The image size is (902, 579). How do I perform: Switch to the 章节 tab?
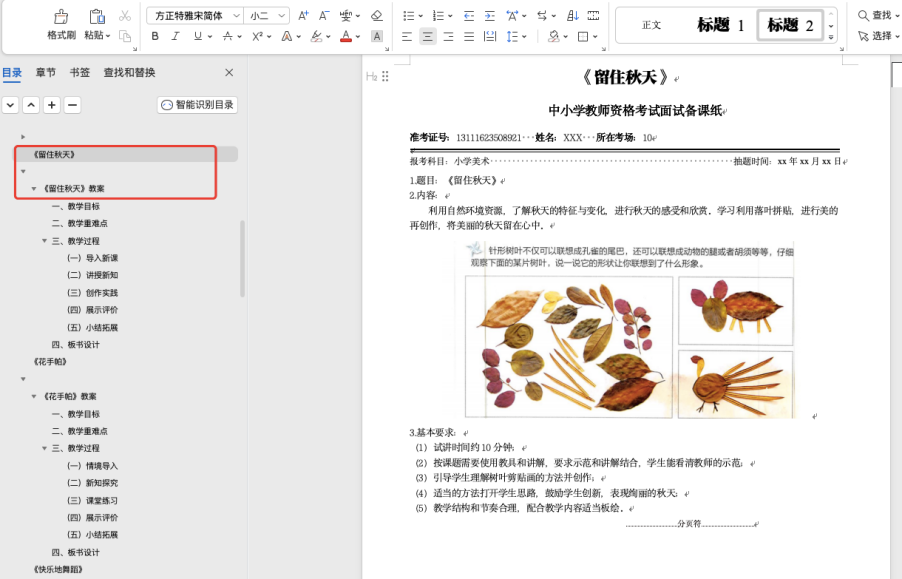45,73
